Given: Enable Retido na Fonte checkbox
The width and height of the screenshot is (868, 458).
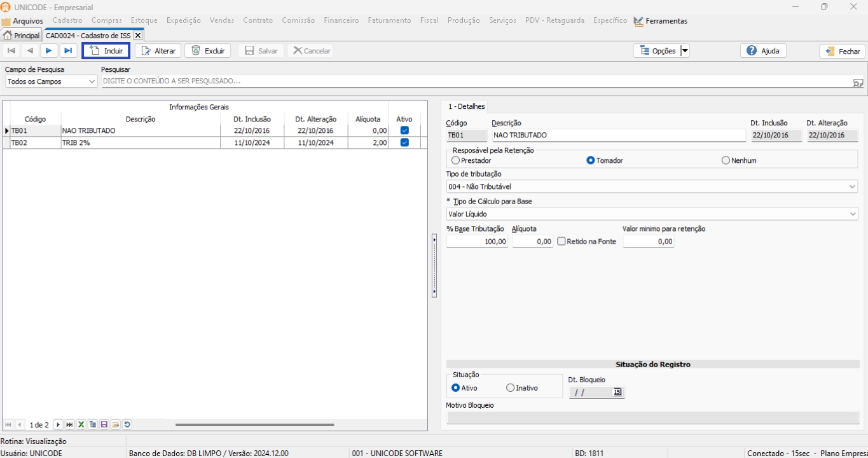Looking at the screenshot, I should (561, 242).
